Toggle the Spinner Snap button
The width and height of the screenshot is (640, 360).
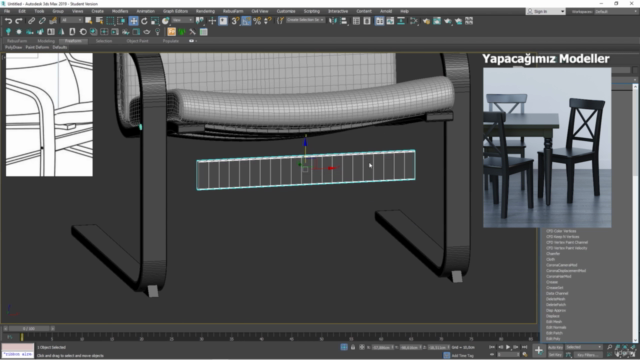click(268, 21)
